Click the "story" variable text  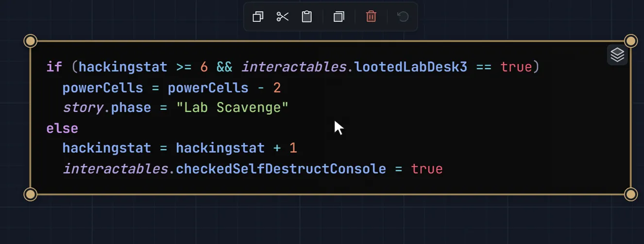click(x=83, y=107)
